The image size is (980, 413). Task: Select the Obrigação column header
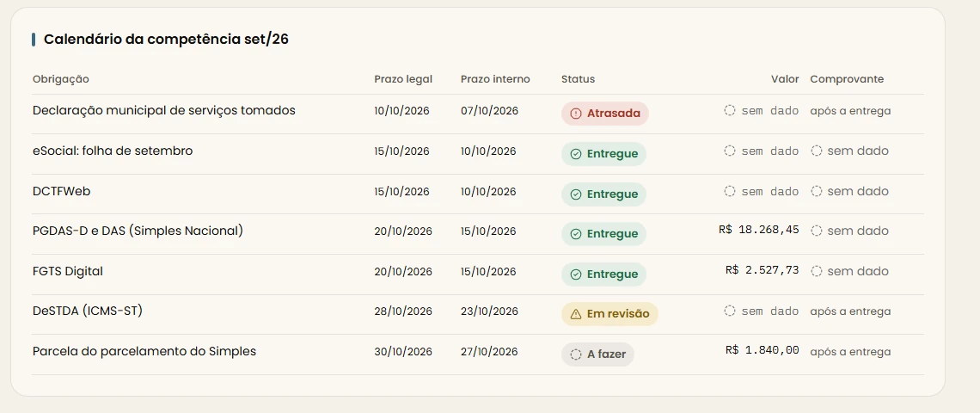[x=61, y=79]
